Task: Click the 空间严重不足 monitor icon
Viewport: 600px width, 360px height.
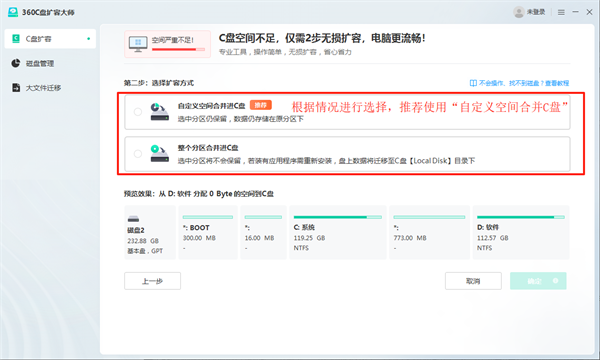Action: tap(138, 44)
